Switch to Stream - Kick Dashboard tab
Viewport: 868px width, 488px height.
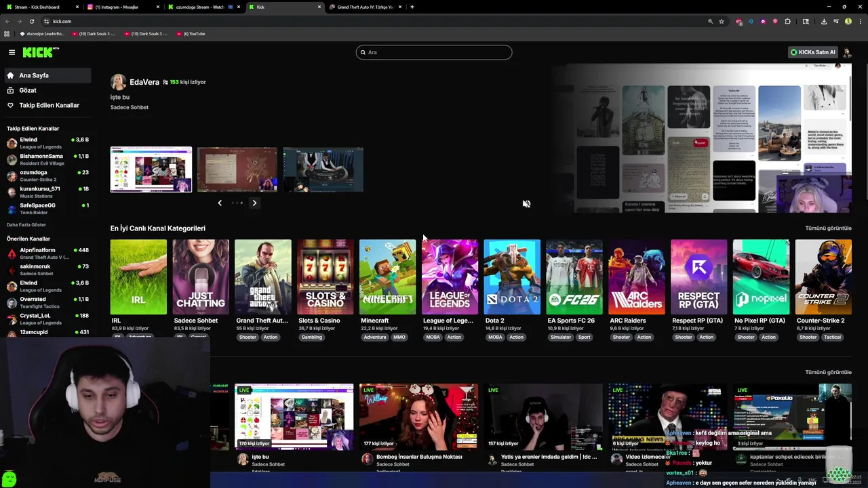click(41, 7)
